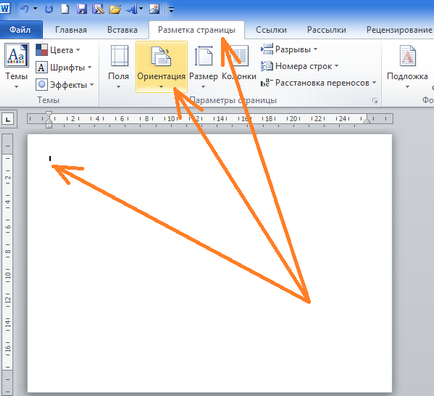Click the tab stop selector left of ruler
This screenshot has height=396, width=434.
(x=8, y=119)
